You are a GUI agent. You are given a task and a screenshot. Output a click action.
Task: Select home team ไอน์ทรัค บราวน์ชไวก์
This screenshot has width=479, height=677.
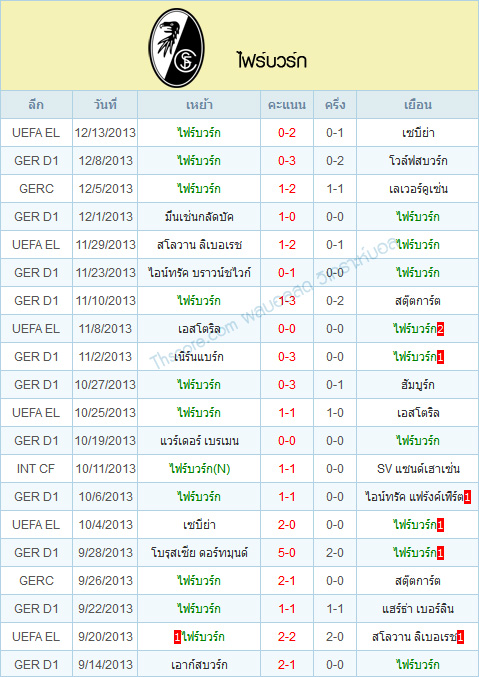(x=199, y=272)
